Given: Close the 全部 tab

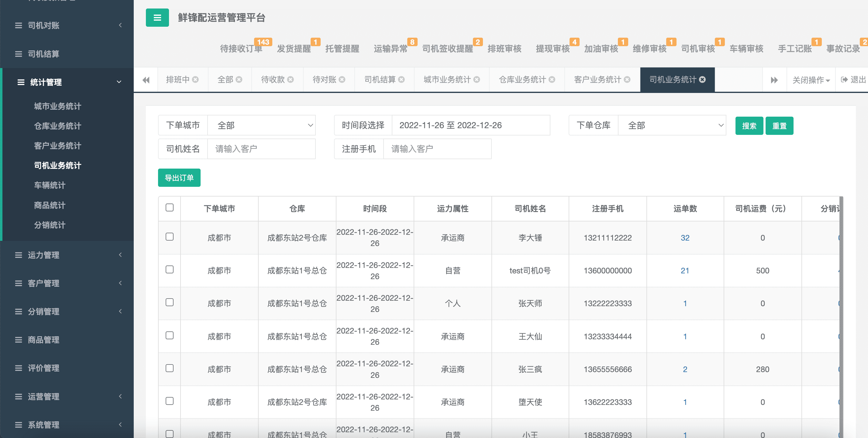Looking at the screenshot, I should (239, 80).
